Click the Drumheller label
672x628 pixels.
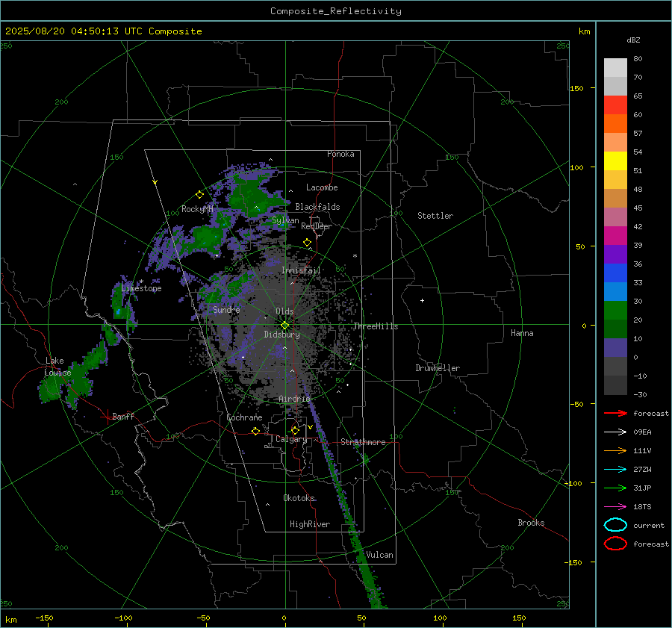[x=438, y=368]
